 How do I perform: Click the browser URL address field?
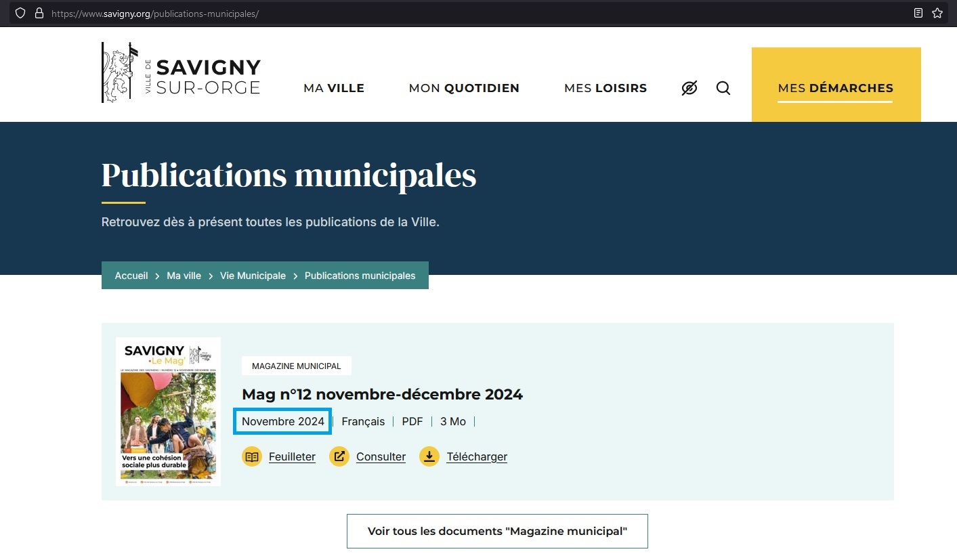[474, 13]
